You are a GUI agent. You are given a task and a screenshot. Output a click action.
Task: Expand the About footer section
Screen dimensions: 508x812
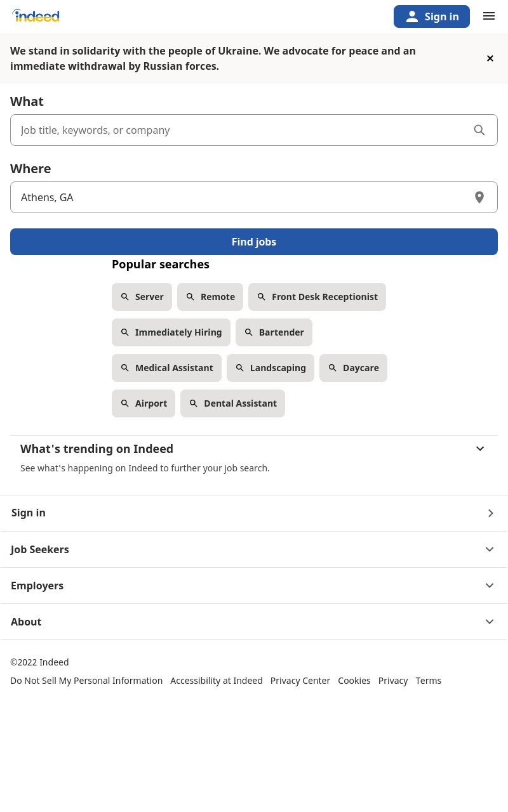coord(254,622)
